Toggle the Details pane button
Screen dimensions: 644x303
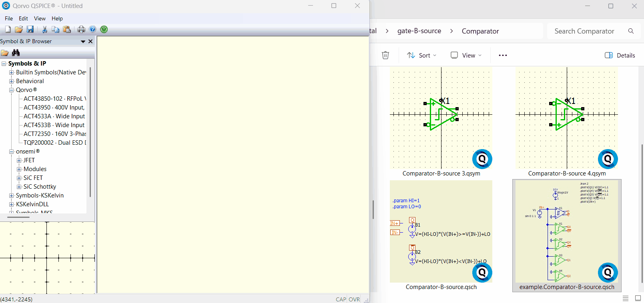coord(620,55)
